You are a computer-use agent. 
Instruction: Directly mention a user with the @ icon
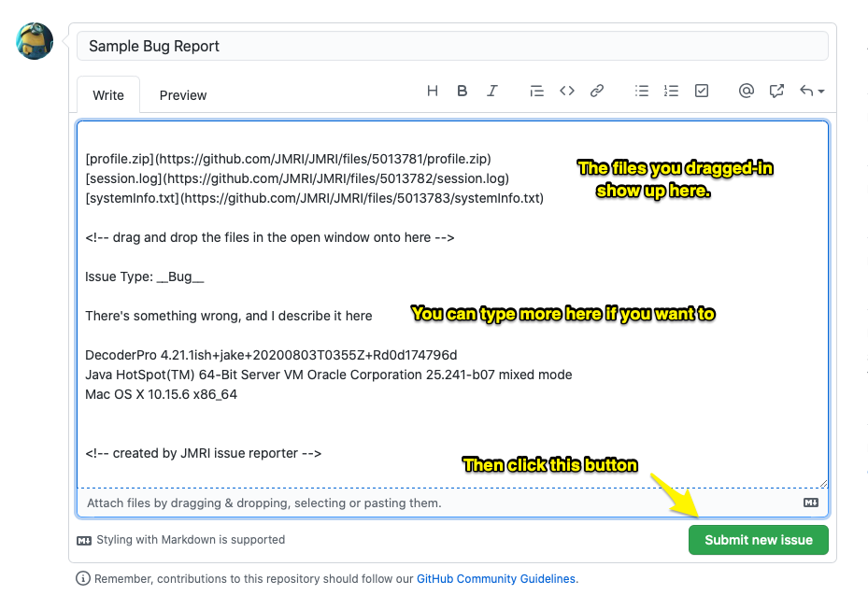pos(747,91)
